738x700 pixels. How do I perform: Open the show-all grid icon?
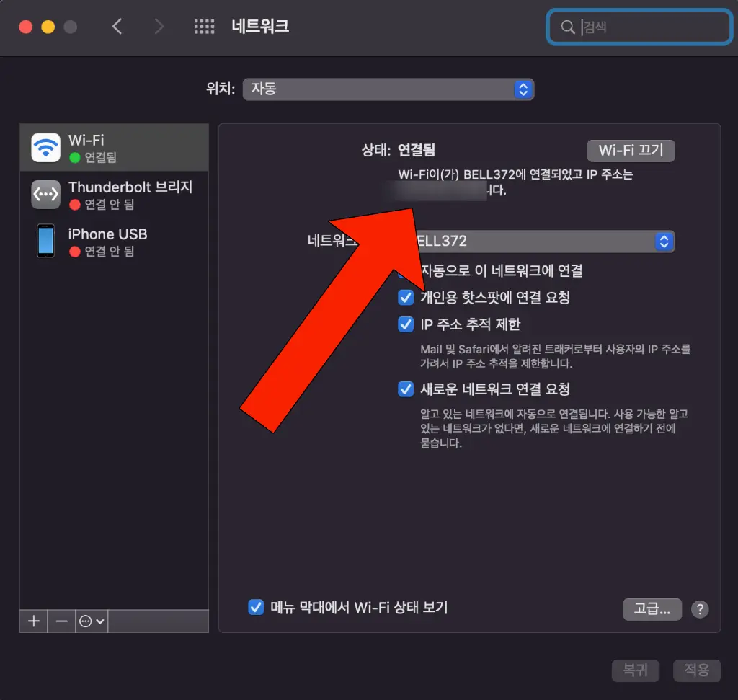click(x=205, y=27)
